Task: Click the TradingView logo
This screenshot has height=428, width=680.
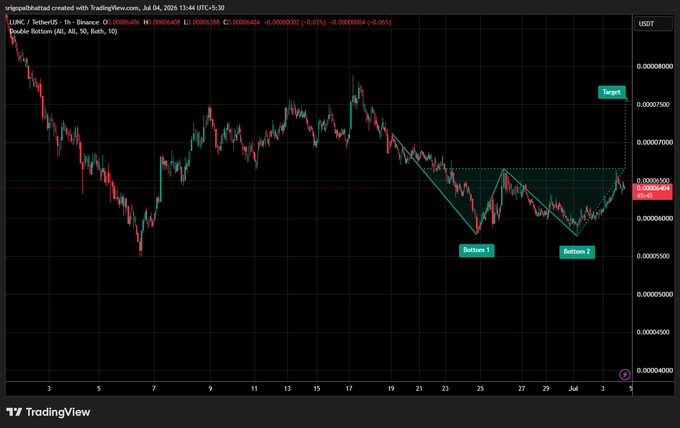Action: pyautogui.click(x=48, y=412)
